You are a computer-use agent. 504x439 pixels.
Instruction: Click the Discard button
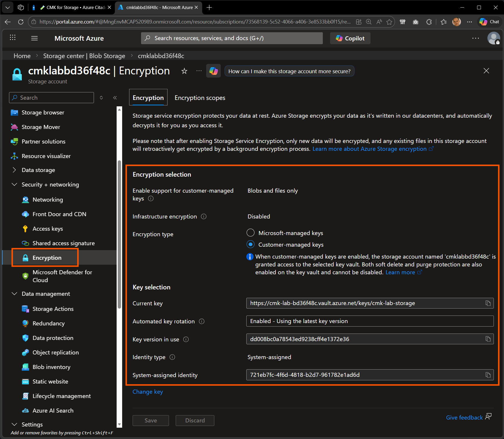tap(195, 420)
